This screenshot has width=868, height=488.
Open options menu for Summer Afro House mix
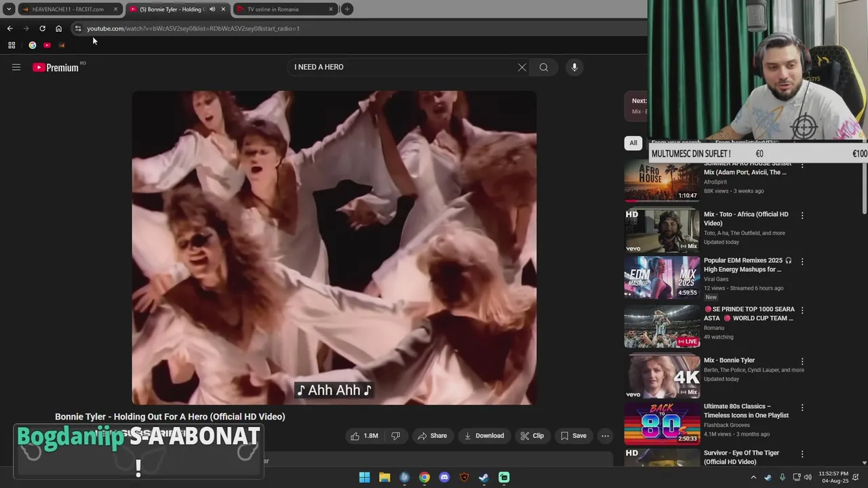point(802,167)
